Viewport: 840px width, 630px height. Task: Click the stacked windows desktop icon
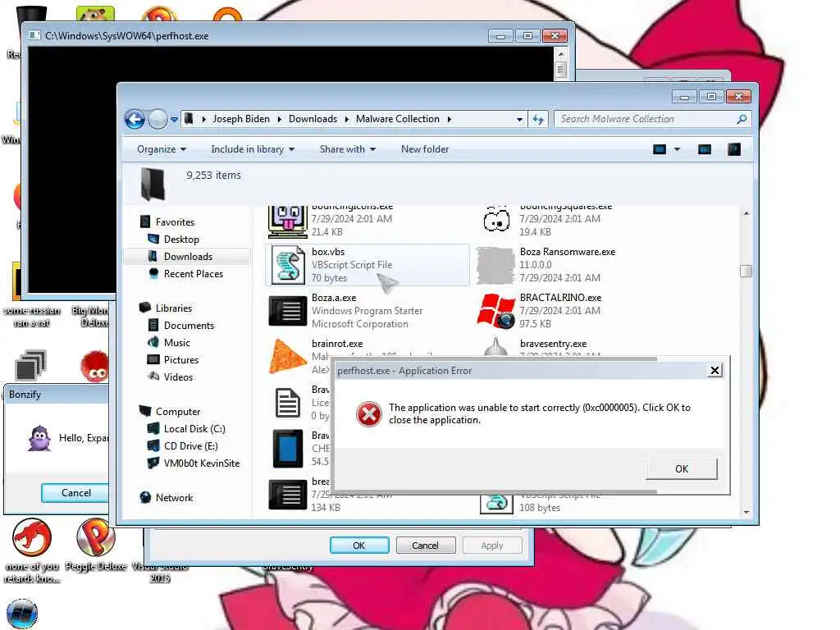[x=30, y=365]
